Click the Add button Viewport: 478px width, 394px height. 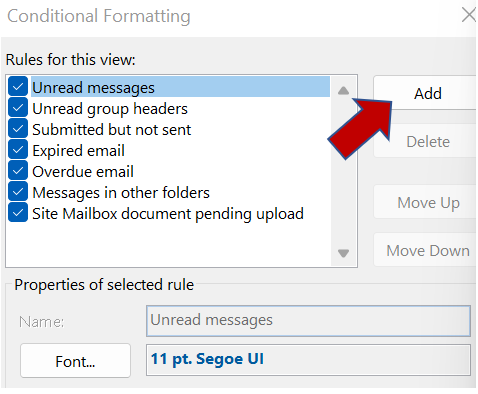point(425,93)
